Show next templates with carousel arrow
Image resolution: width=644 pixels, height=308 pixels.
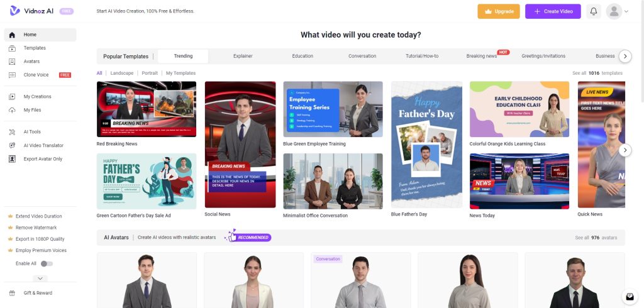click(625, 150)
